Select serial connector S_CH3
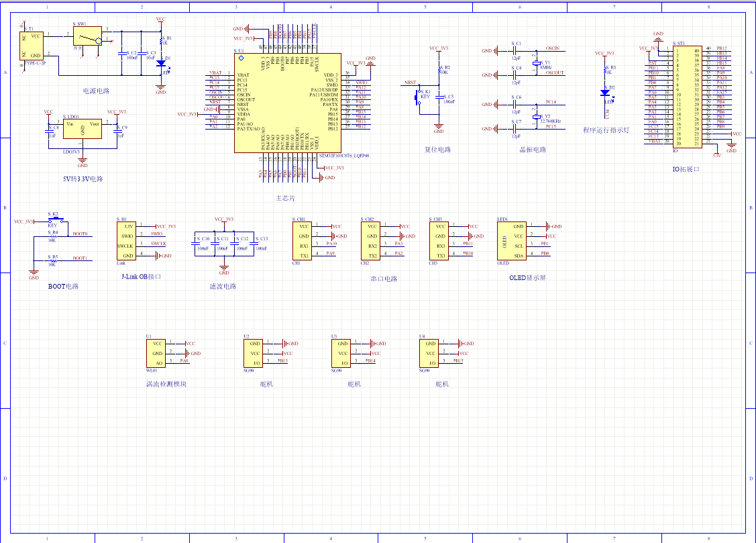Image resolution: width=756 pixels, height=543 pixels. (x=439, y=241)
